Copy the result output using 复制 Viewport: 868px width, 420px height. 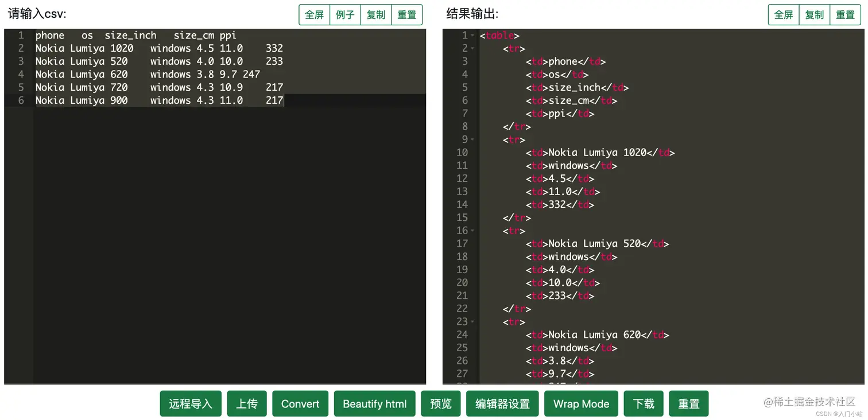click(815, 15)
